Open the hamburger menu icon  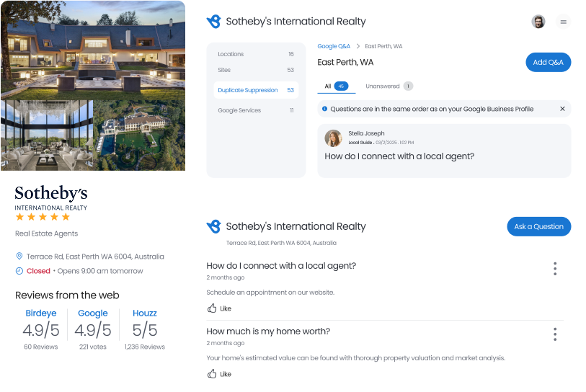pos(563,22)
